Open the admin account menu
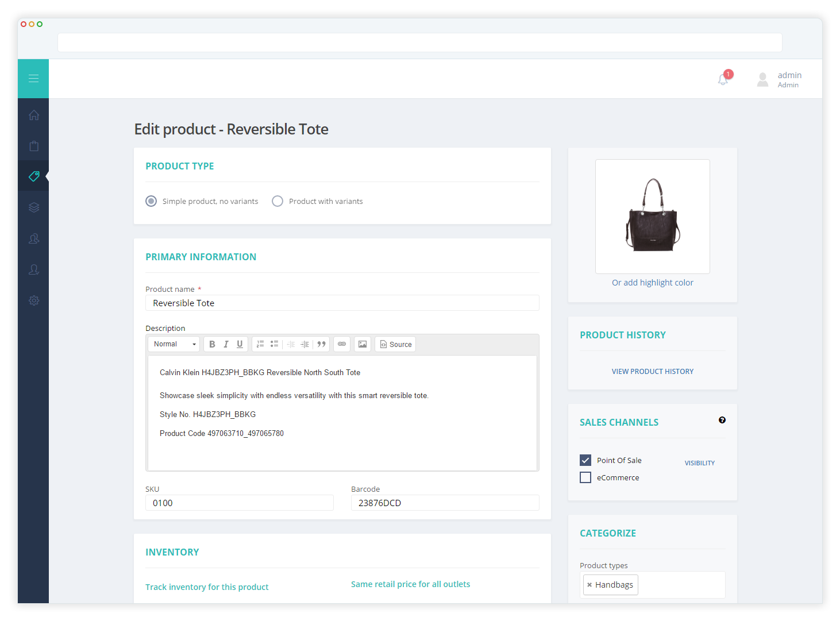Image resolution: width=840 pixels, height=621 pixels. point(779,79)
